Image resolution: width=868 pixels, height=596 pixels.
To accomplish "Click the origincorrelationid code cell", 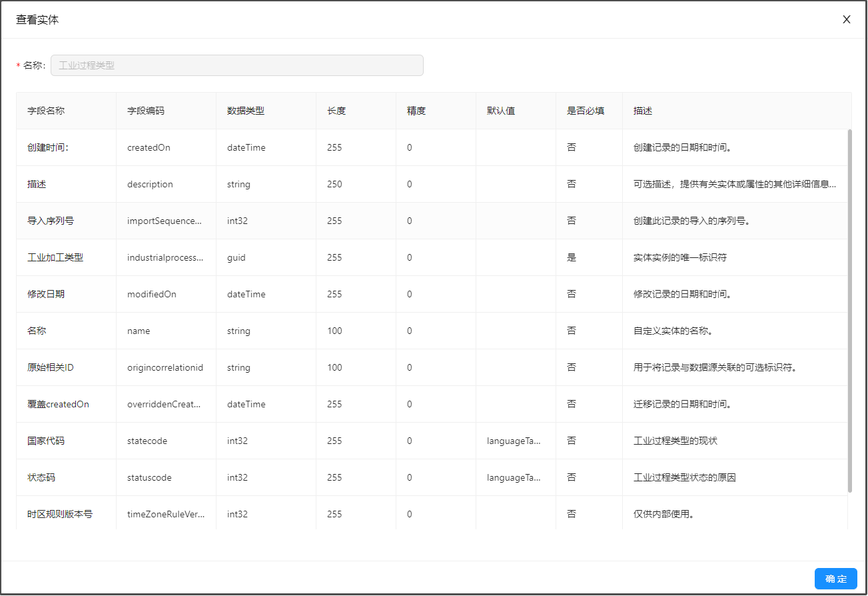I will 165,367.
